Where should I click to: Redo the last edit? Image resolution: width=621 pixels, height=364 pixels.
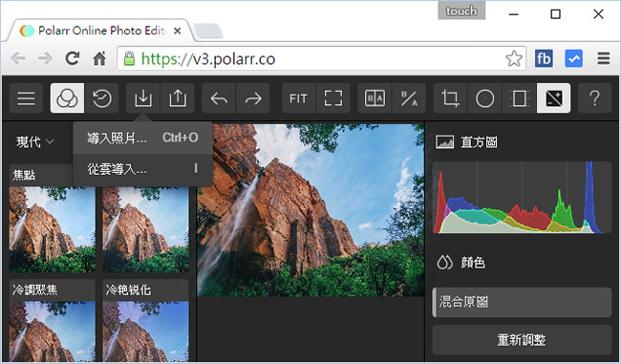pos(253,98)
